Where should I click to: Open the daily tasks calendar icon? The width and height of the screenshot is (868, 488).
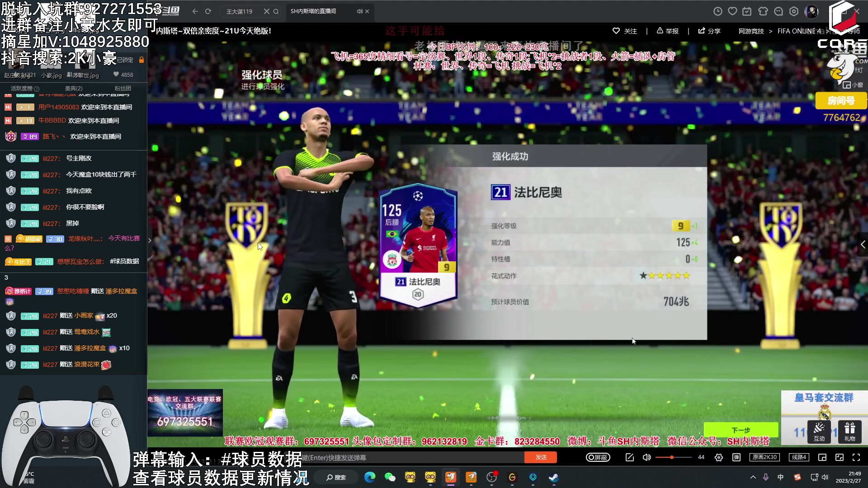coord(747,11)
